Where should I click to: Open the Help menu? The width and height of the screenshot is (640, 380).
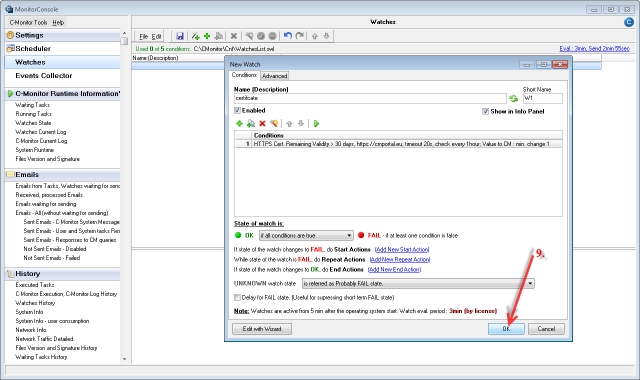point(58,22)
